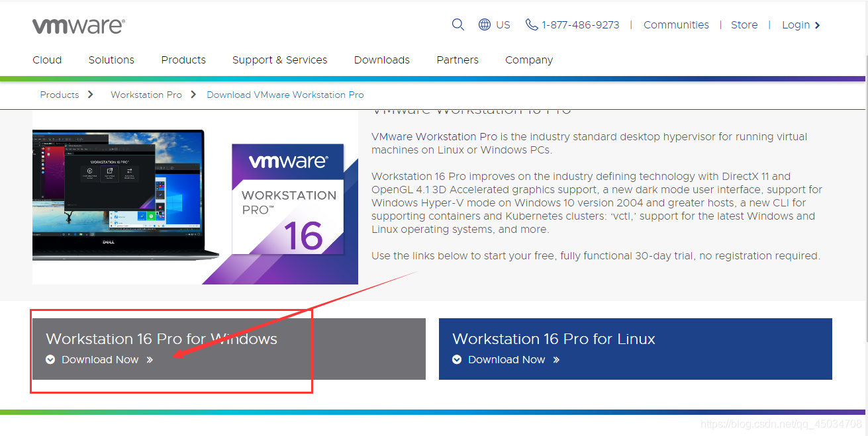Viewport: 868px width, 436px height.
Task: Select the US region label
Action: [503, 24]
